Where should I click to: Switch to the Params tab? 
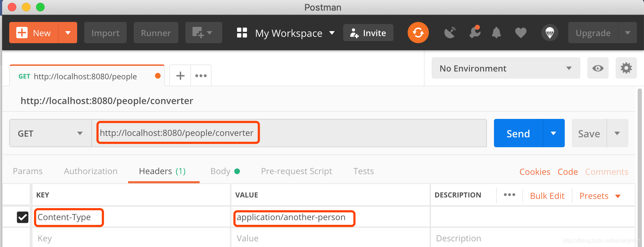[28, 171]
